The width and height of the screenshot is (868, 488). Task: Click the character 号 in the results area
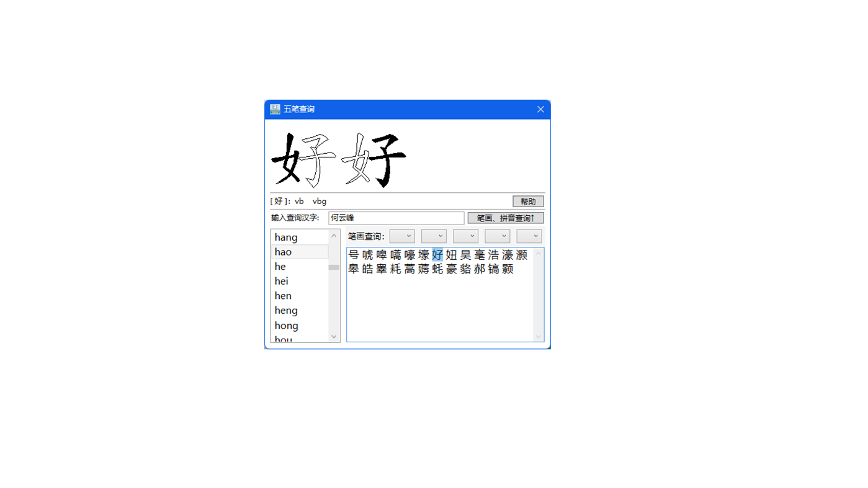coord(352,254)
